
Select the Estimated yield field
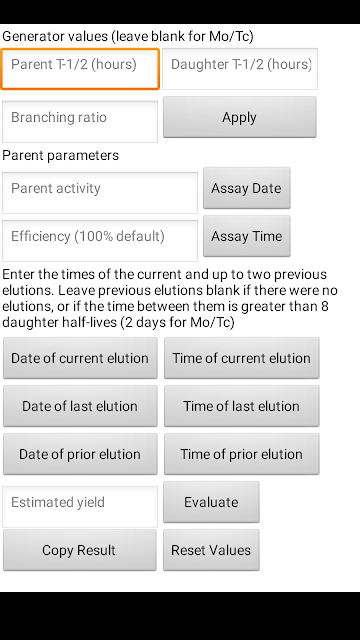[80, 507]
